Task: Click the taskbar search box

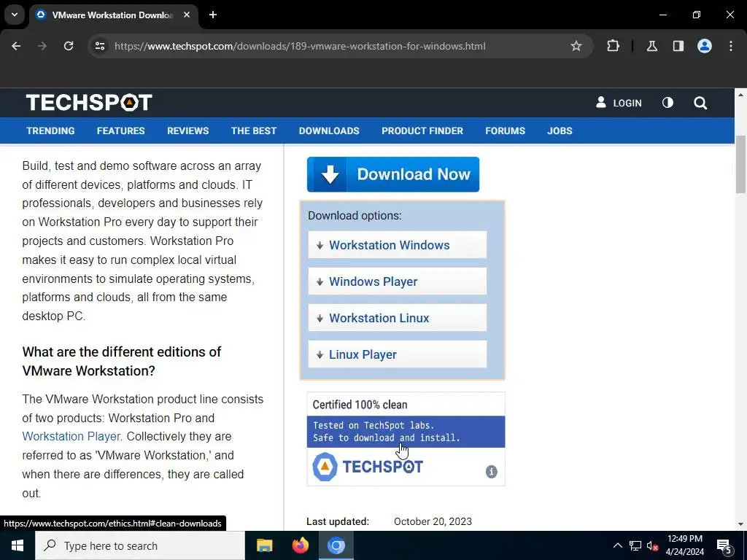Action: tap(140, 545)
